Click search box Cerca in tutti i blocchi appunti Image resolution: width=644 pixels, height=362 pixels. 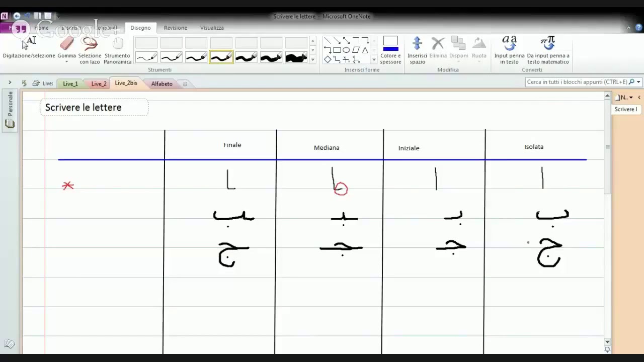click(577, 82)
